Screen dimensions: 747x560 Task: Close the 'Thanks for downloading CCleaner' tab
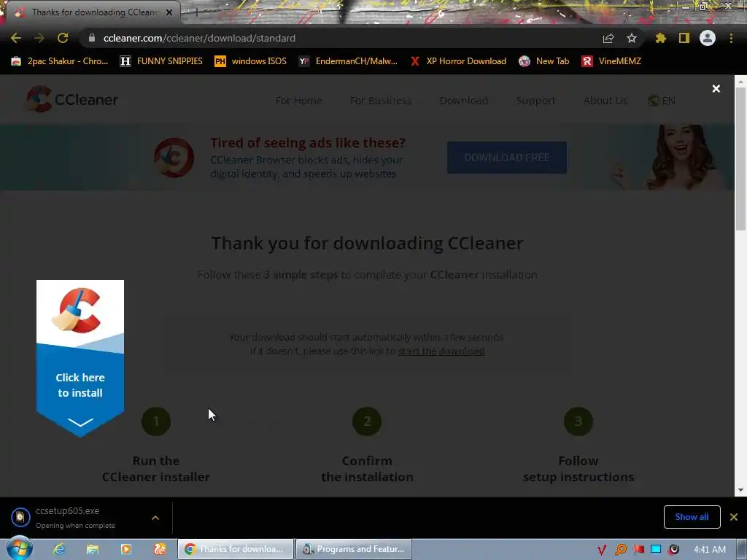tap(169, 13)
